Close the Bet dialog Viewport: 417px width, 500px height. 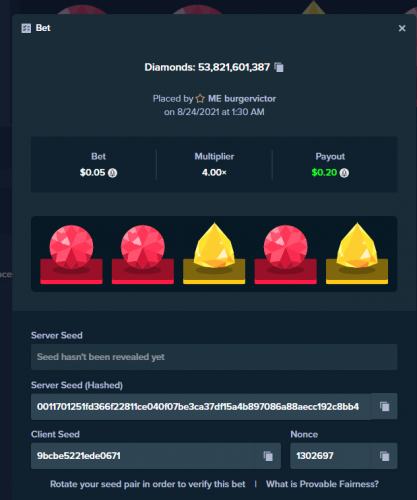[402, 28]
